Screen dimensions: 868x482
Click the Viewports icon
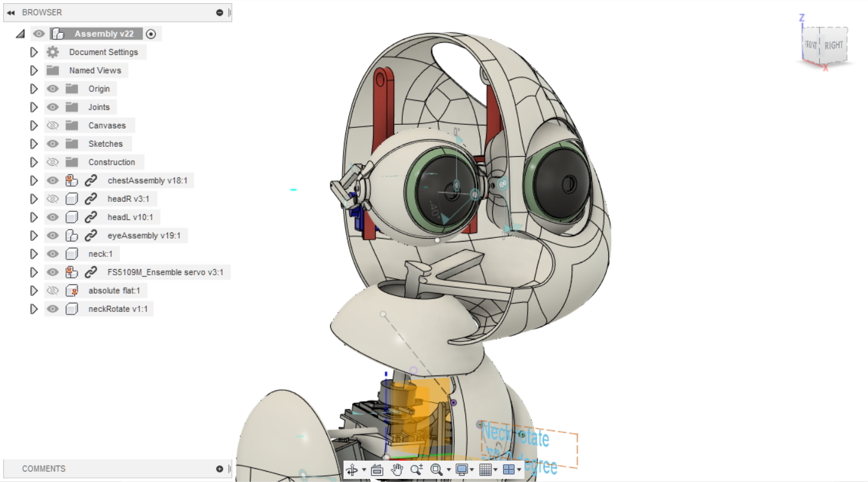coord(509,470)
